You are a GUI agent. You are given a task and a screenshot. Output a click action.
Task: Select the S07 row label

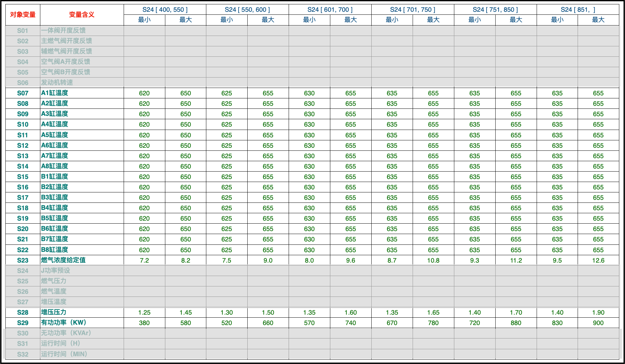23,93
